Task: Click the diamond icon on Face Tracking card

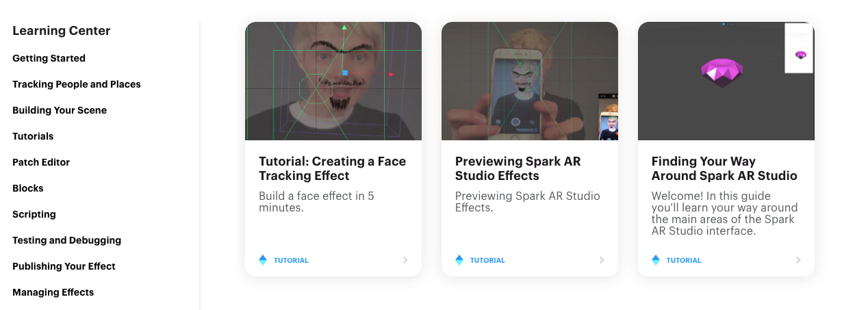Action: click(263, 260)
